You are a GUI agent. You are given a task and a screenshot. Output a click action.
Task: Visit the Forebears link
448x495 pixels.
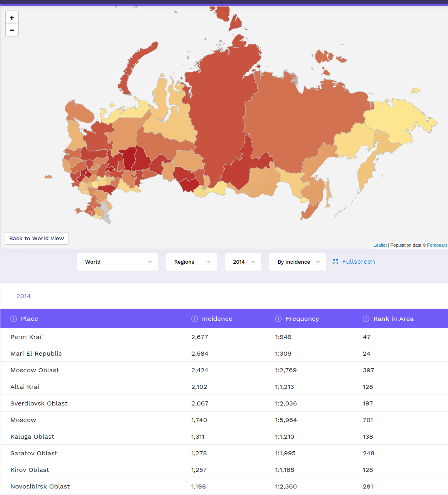pos(437,245)
